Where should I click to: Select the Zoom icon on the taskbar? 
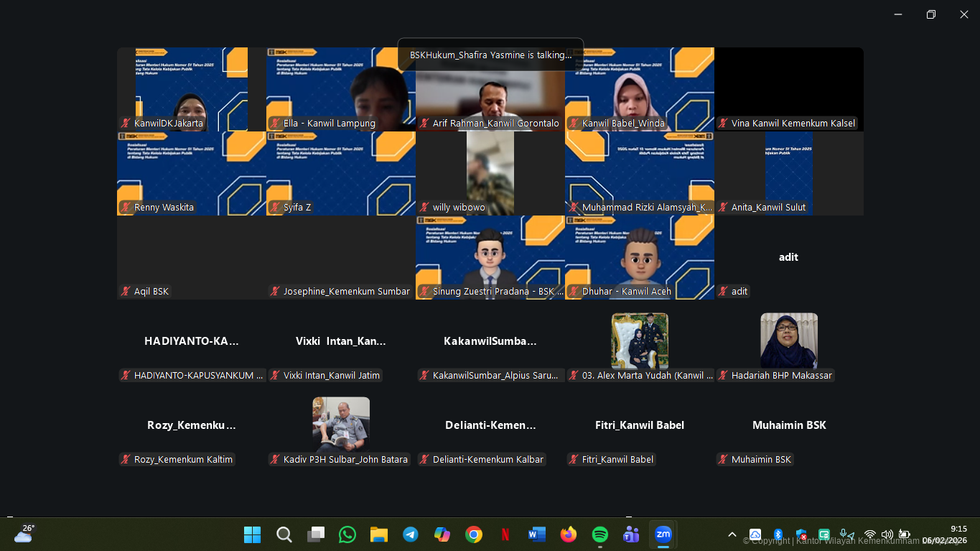(663, 534)
